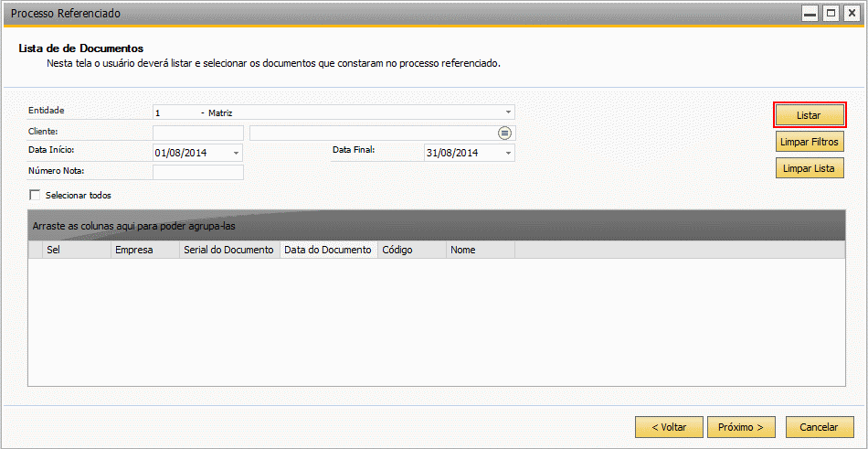Tick the Selecionar todos checkbox

tap(36, 195)
